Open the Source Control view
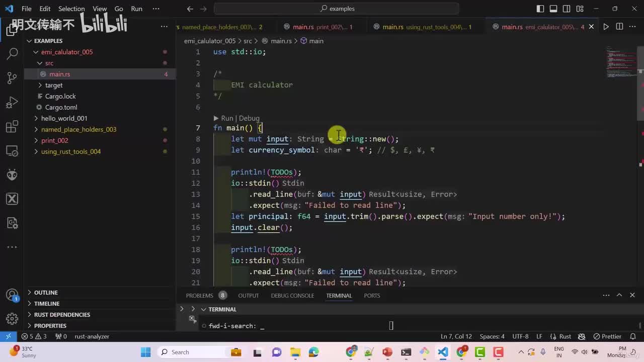This screenshot has height=362, width=644. pos(12,78)
